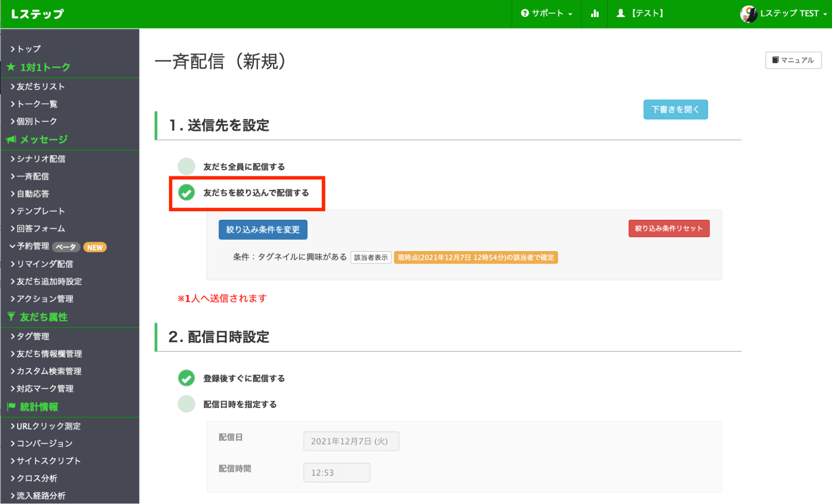
Task: Click the star icon beside 1対1トーク
Action: click(11, 67)
